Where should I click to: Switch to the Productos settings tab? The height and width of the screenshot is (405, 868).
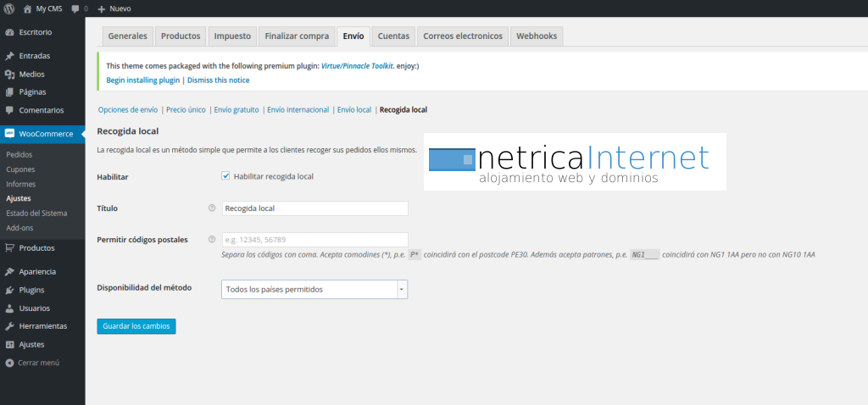click(181, 36)
